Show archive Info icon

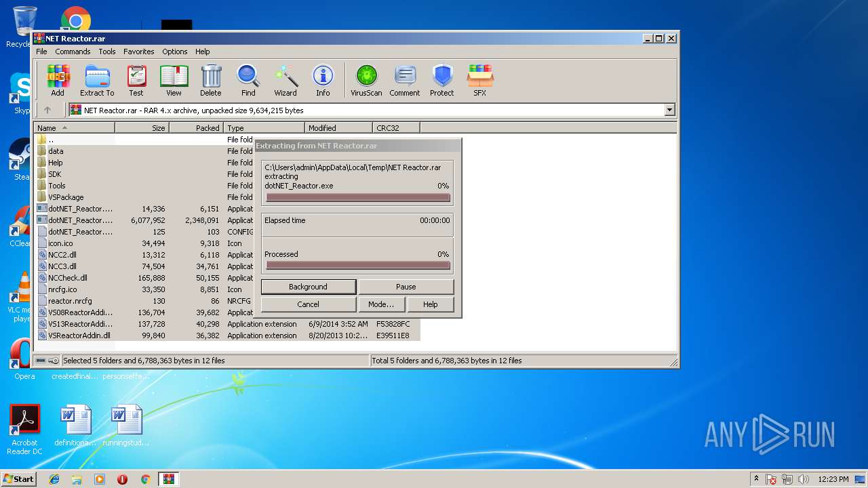tap(323, 81)
